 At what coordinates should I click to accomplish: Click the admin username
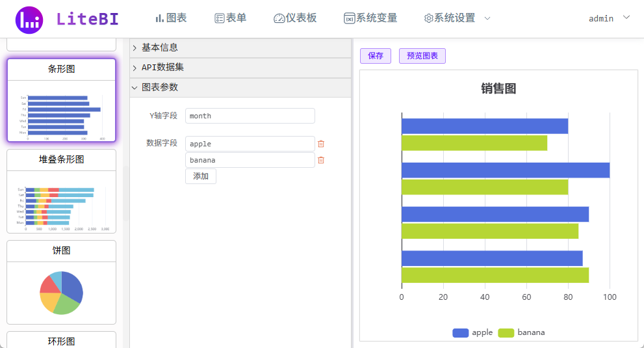pyautogui.click(x=601, y=18)
